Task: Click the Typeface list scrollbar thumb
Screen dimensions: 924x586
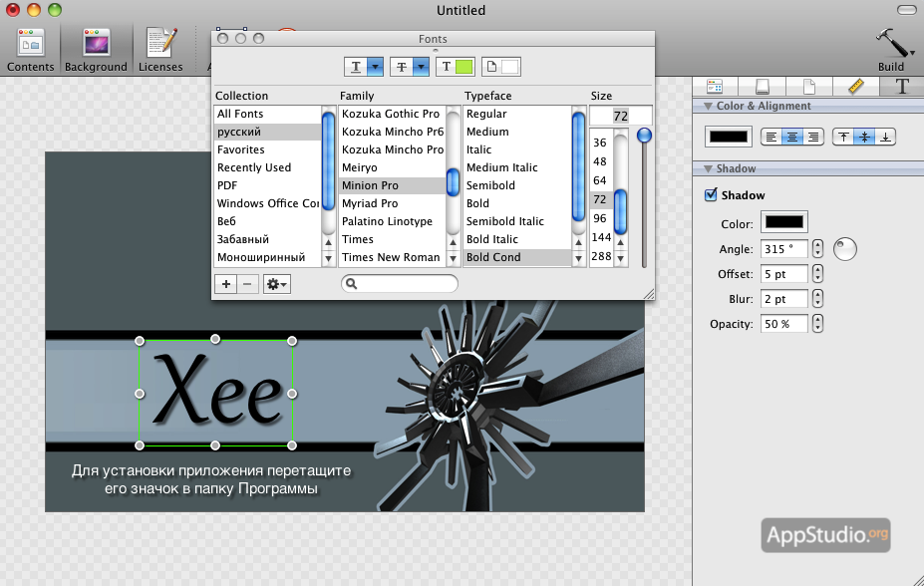Action: (x=578, y=166)
